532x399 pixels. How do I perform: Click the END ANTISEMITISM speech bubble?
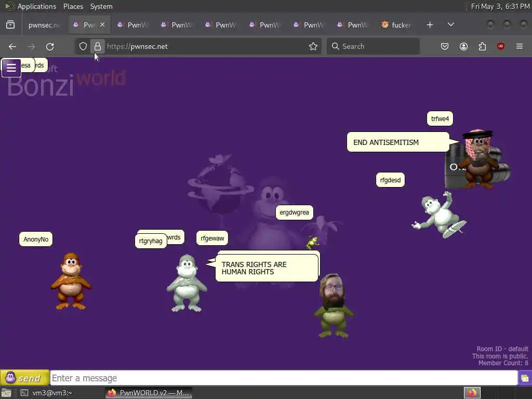pyautogui.click(x=398, y=142)
